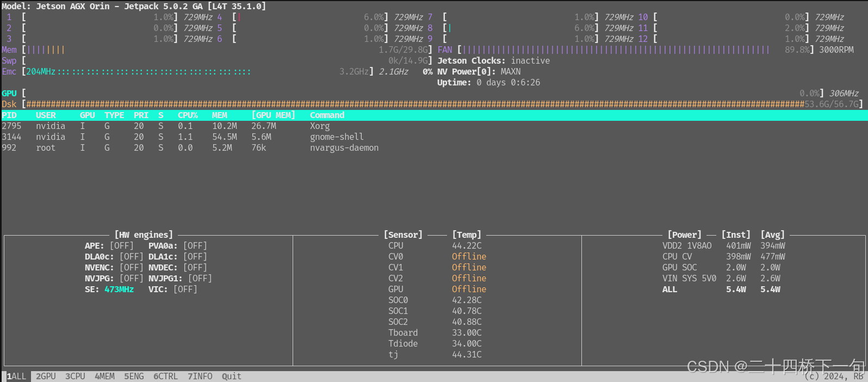The height and width of the screenshot is (382, 868).
Task: Select the gnome-shell process row
Action: tap(434, 137)
